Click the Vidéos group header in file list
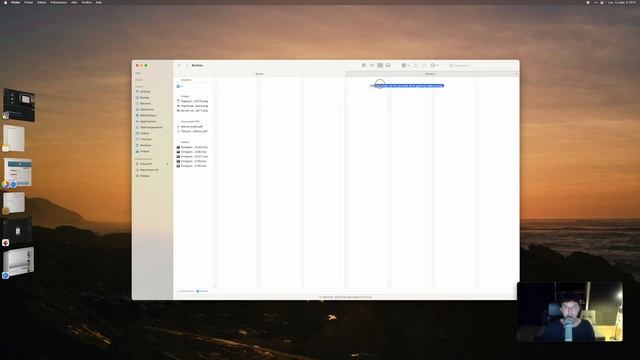Viewport: 640px width, 360px height. (185, 142)
